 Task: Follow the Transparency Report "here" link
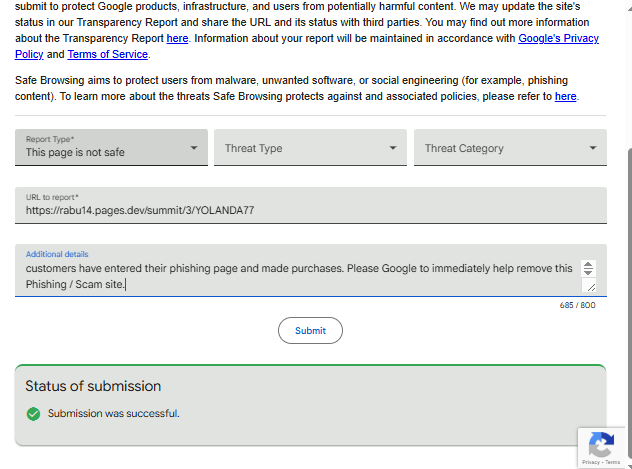point(177,39)
